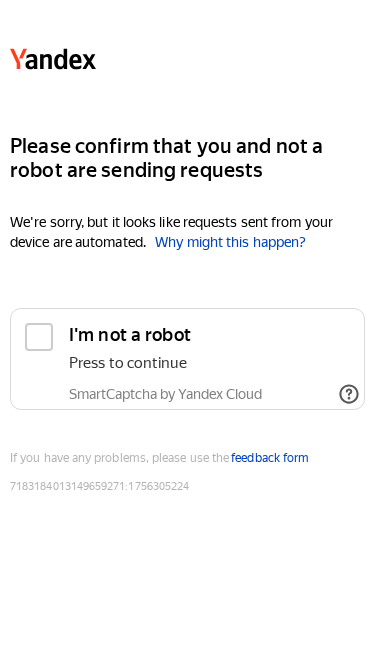Open the feedback form link
This screenshot has width=375, height=667.
(270, 458)
